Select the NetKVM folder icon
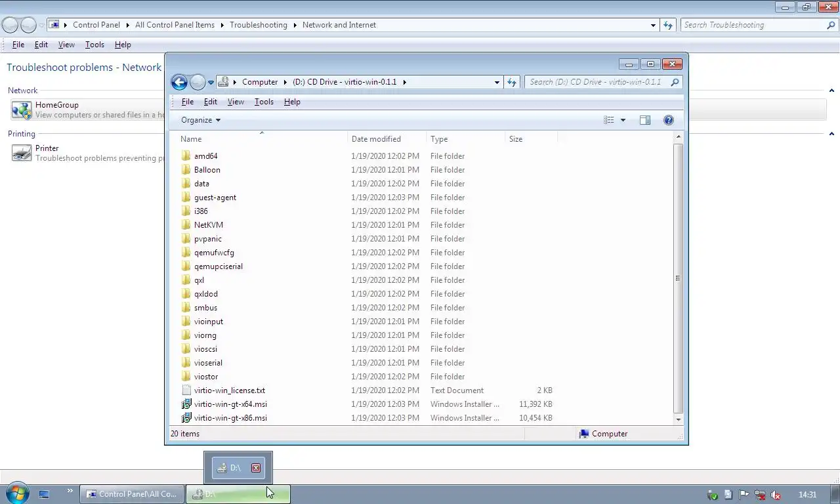This screenshot has width=840, height=504. (186, 225)
